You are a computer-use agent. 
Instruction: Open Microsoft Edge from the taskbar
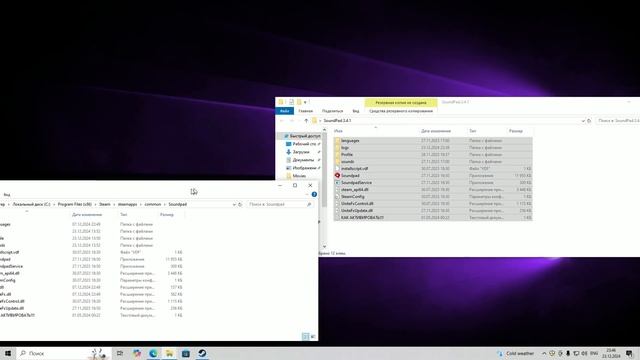point(153,353)
